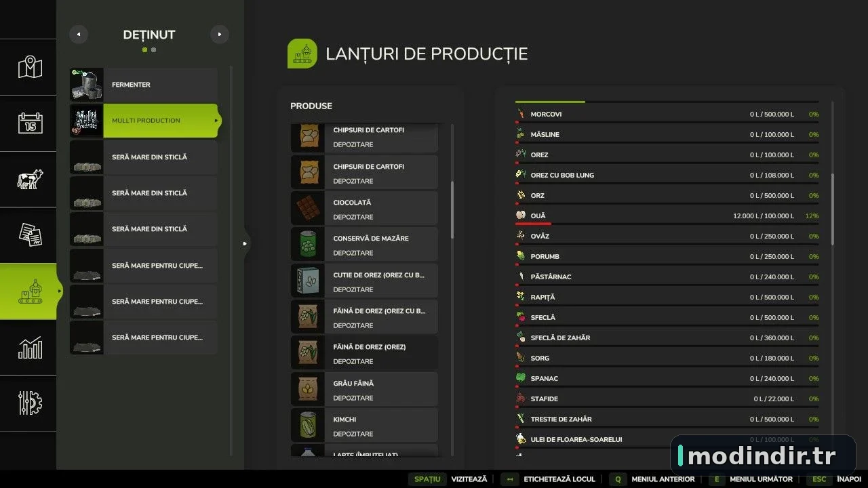Click the Spațiu Vizitează key hint
868x488 pixels.
(448, 479)
